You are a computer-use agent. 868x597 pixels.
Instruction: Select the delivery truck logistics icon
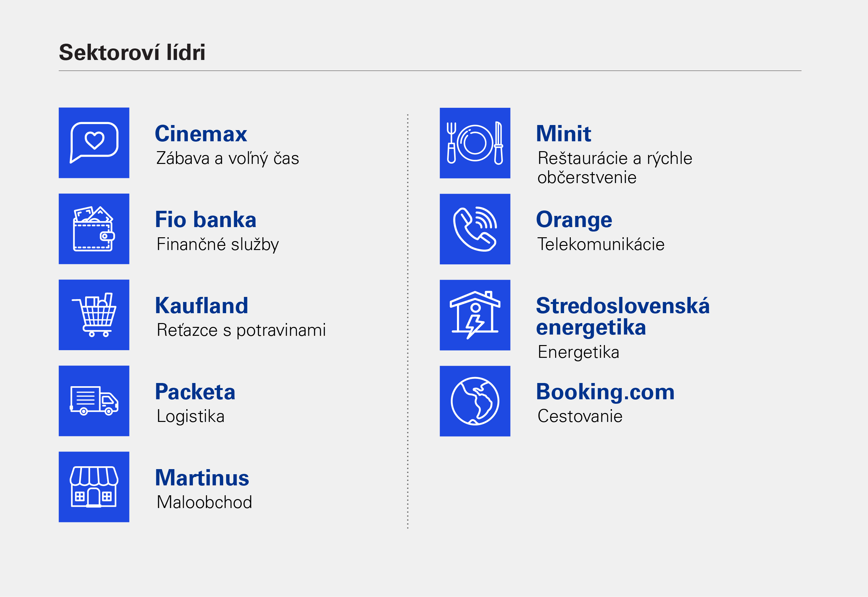[x=94, y=401]
